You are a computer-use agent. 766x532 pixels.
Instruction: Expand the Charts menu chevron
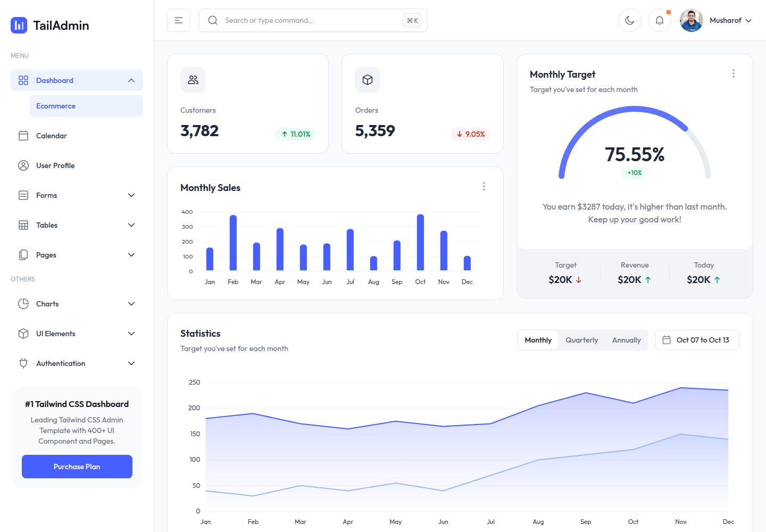point(131,304)
